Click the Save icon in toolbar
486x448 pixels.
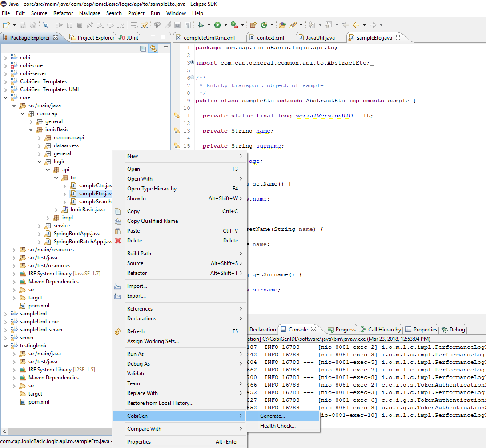(x=24, y=25)
